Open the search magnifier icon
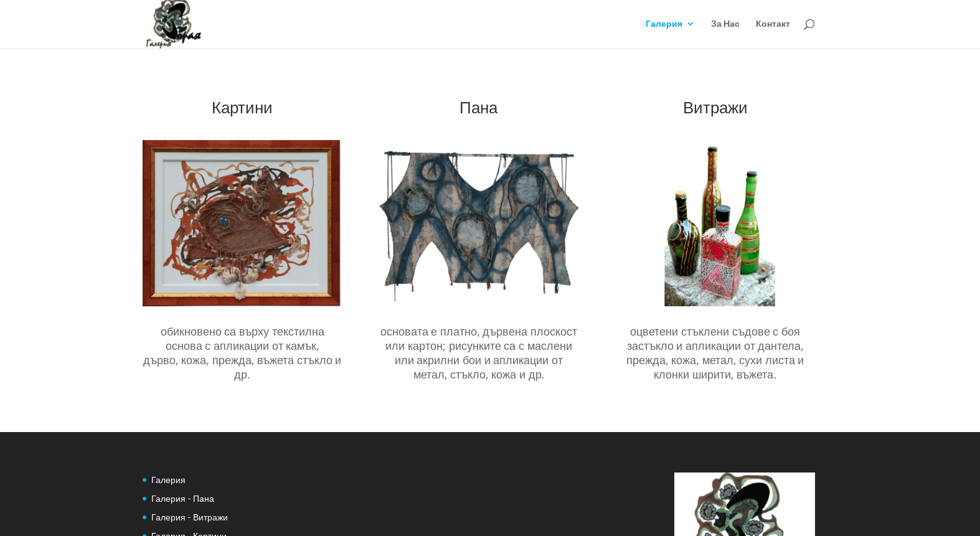 [x=809, y=24]
